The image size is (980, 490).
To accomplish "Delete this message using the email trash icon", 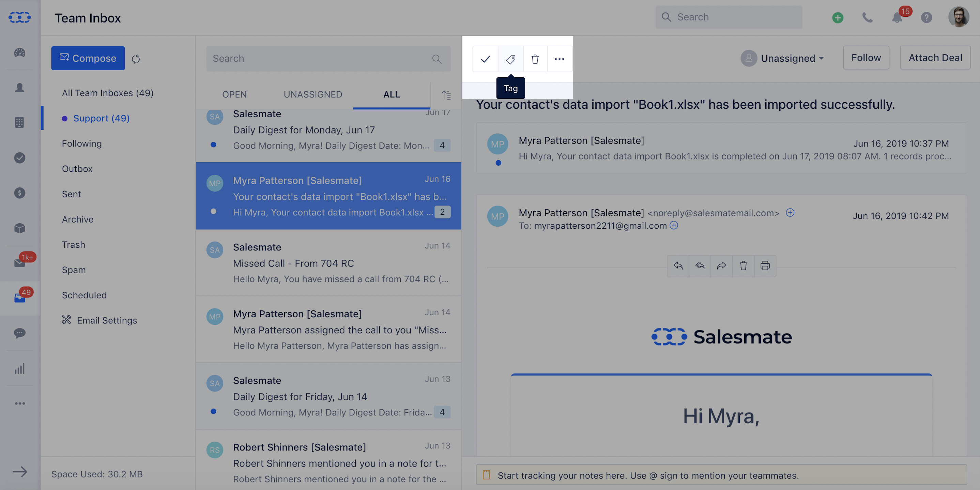I will point(744,265).
